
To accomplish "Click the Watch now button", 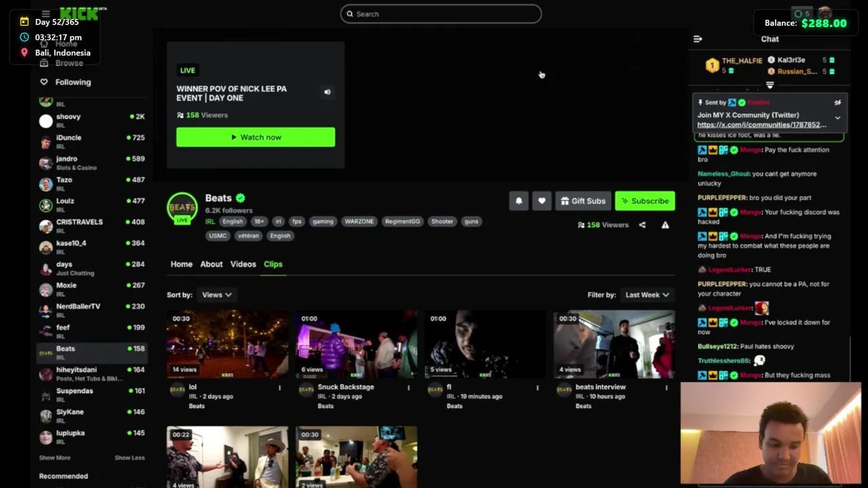I will click(x=256, y=137).
